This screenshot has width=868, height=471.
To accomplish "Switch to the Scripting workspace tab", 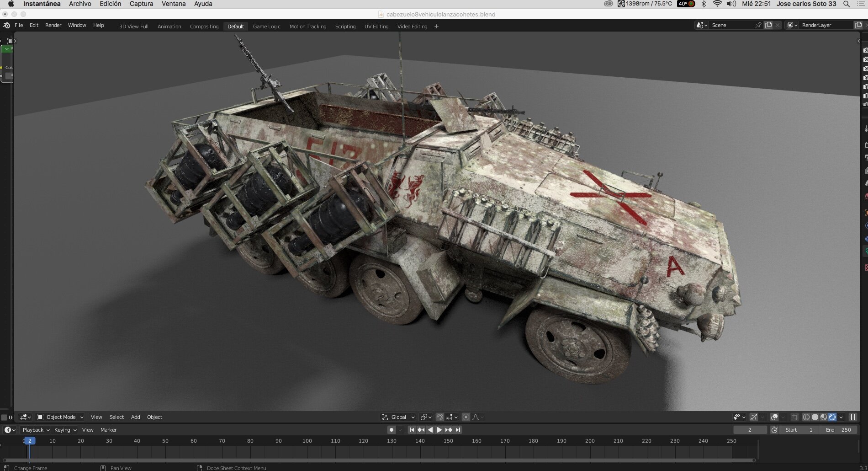I will [x=345, y=27].
